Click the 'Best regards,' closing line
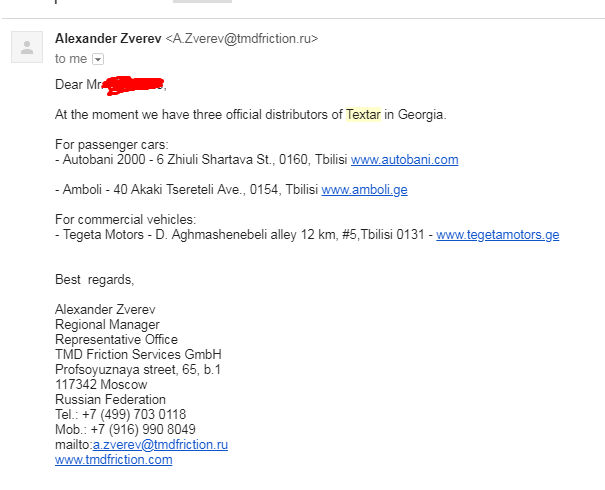The width and height of the screenshot is (605, 490). pyautogui.click(x=94, y=280)
